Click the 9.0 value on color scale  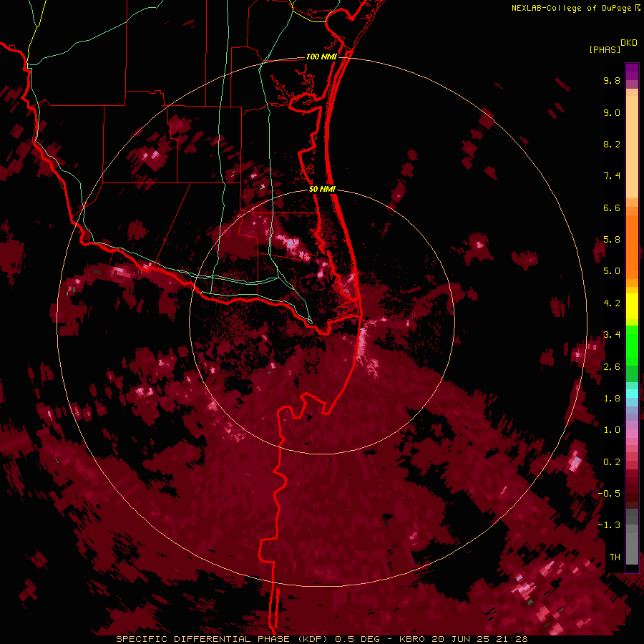(612, 112)
